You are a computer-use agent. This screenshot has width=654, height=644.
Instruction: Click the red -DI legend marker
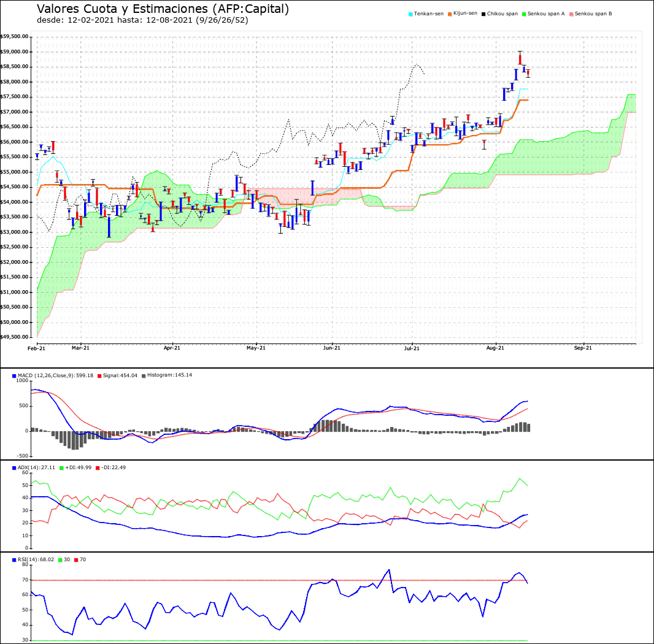[x=98, y=468]
